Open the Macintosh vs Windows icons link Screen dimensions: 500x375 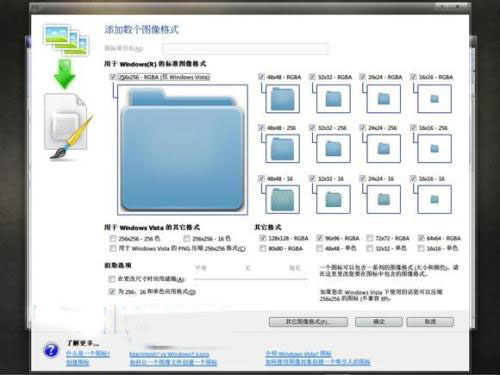(169, 354)
